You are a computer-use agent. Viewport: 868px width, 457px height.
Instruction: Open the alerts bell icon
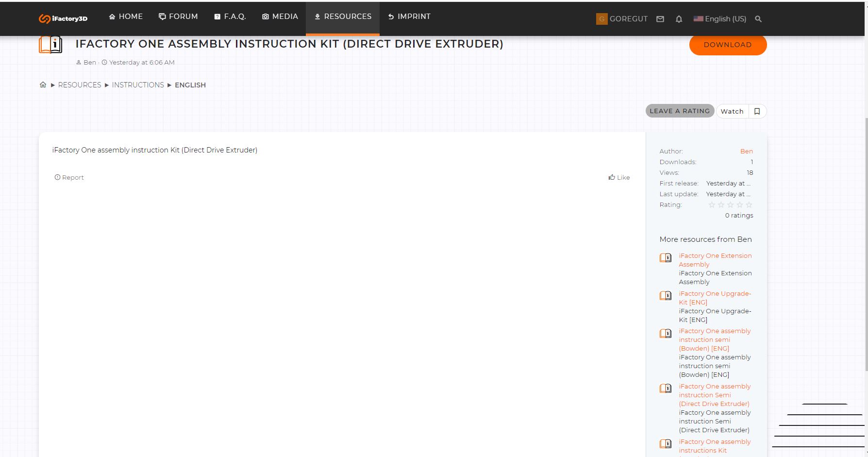[679, 19]
